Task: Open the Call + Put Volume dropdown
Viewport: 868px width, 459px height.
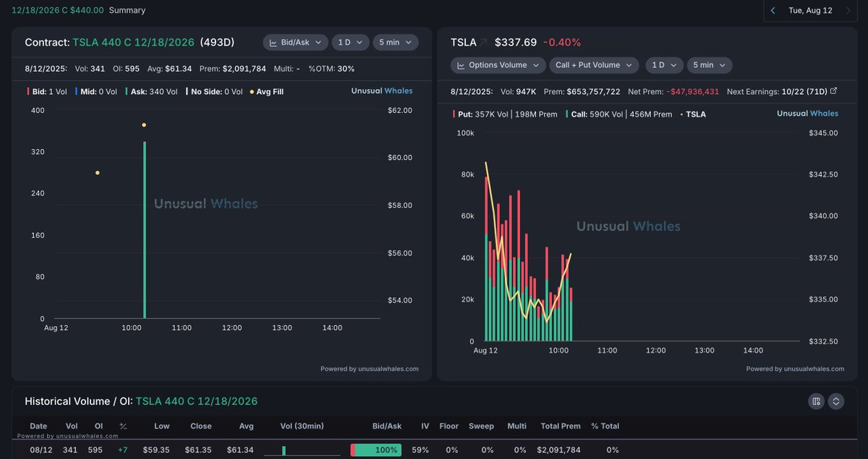Action: click(594, 65)
